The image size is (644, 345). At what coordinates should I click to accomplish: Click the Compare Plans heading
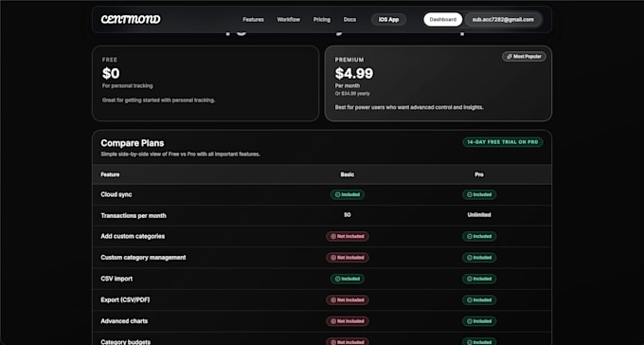tap(133, 143)
